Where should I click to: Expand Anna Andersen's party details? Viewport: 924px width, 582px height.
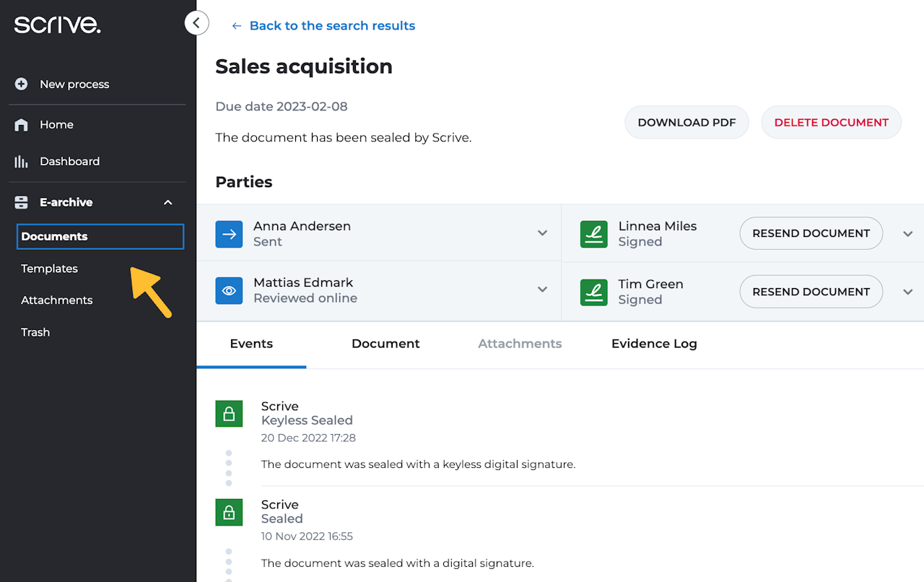[542, 233]
